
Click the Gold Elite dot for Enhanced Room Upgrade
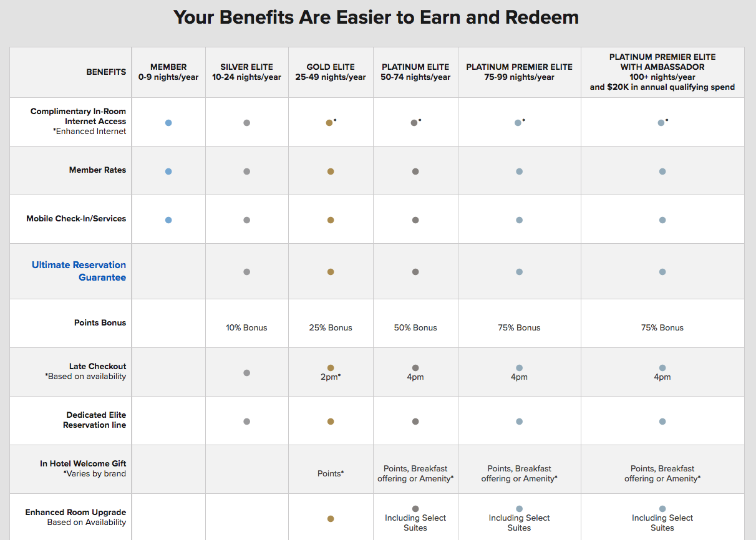point(331,519)
